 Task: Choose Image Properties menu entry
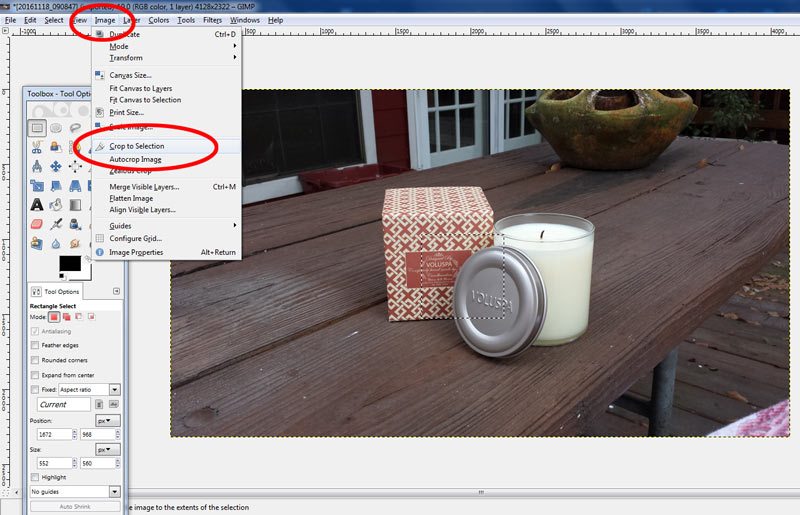(x=166, y=252)
